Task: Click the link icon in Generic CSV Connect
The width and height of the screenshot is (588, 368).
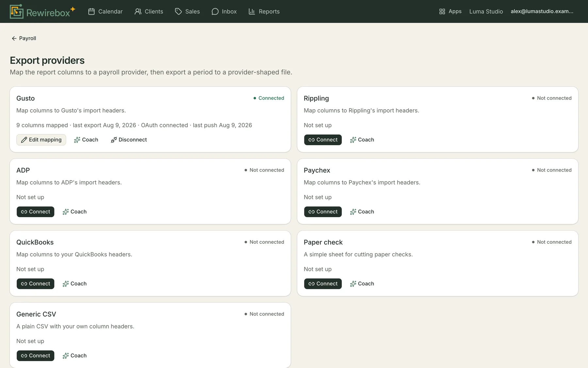Action: tap(24, 356)
